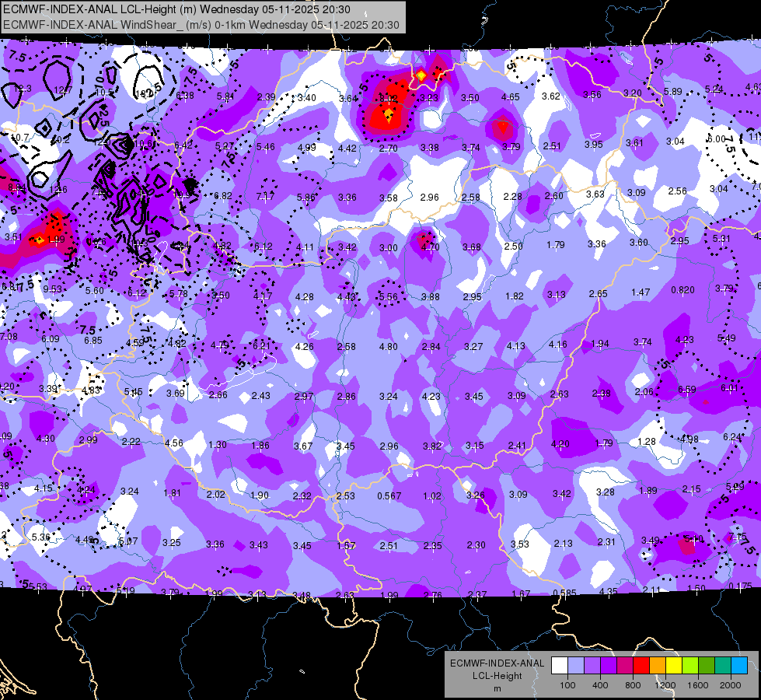
Task: Click the grid value 1.57
Action: click(347, 546)
